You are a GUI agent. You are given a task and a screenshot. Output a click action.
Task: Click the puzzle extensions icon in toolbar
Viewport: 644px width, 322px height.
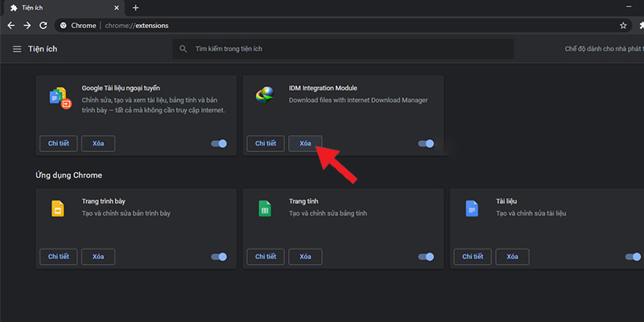point(641,26)
